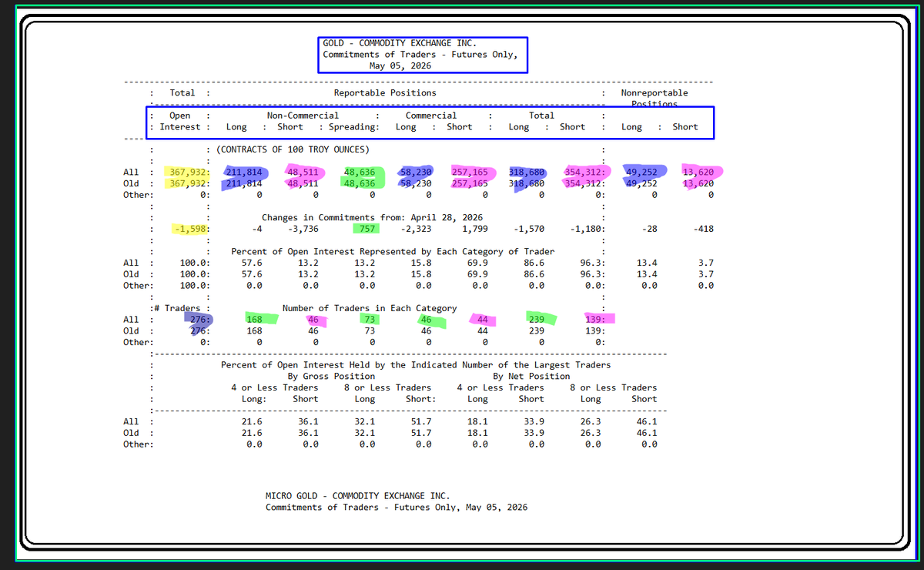This screenshot has height=570, width=924.
Task: Click the highlighted 757 spreading change
Action: tap(367, 229)
